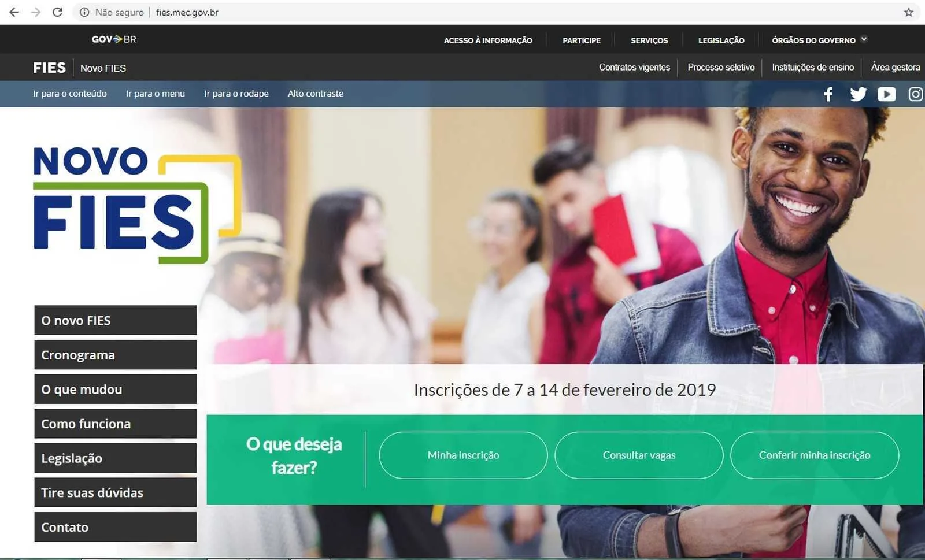Image resolution: width=925 pixels, height=560 pixels.
Task: Click Ir para o conteúdo link
Action: pyautogui.click(x=70, y=94)
